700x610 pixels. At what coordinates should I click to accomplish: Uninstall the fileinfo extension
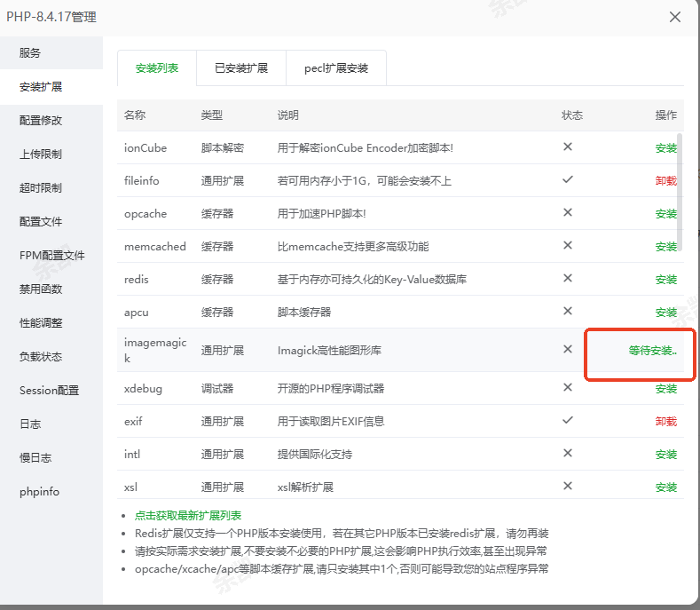(x=665, y=180)
